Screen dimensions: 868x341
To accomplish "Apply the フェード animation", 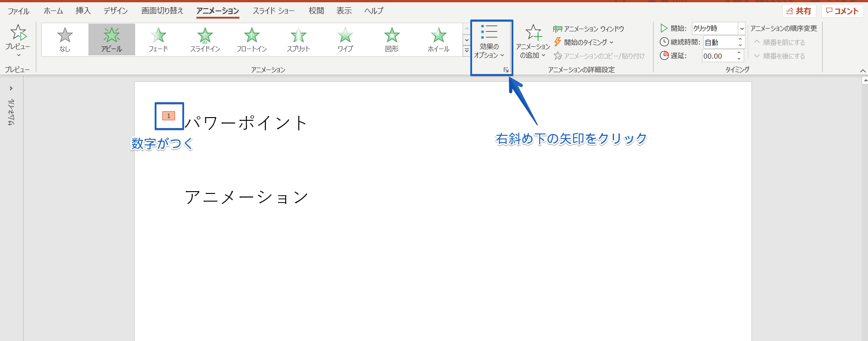I will [158, 40].
